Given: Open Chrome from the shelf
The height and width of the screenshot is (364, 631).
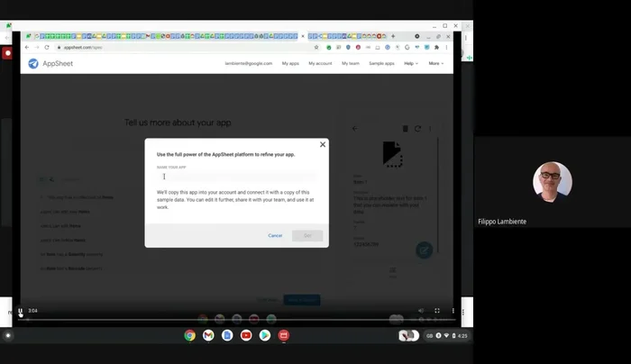Looking at the screenshot, I should point(189,335).
